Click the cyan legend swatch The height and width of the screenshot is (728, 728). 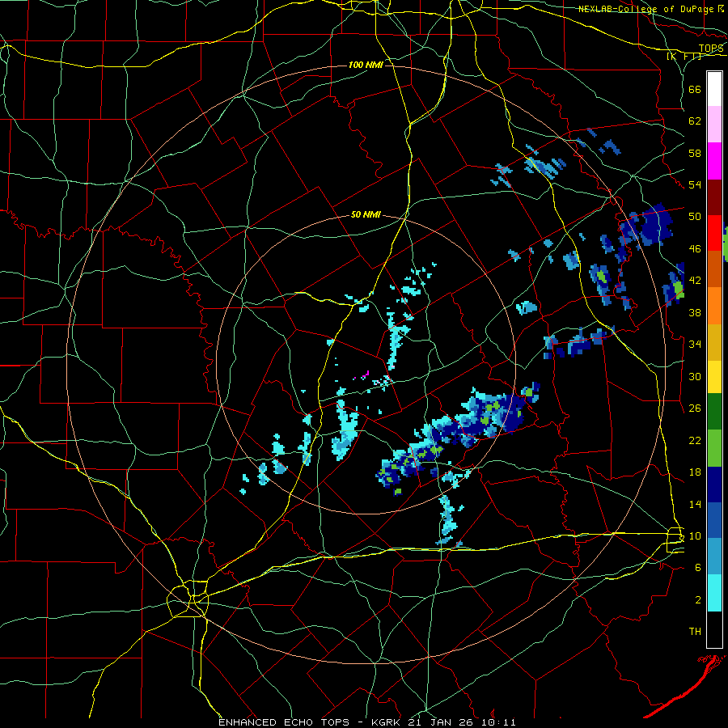[x=714, y=592]
